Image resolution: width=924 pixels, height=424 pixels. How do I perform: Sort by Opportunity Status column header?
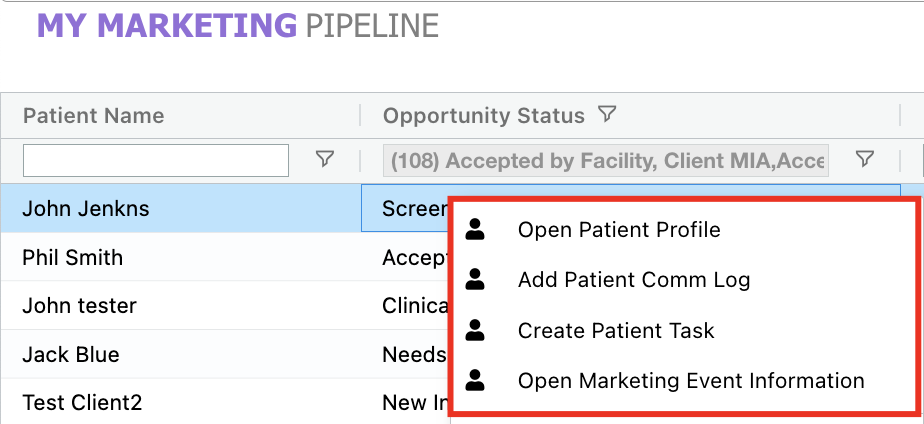[483, 116]
